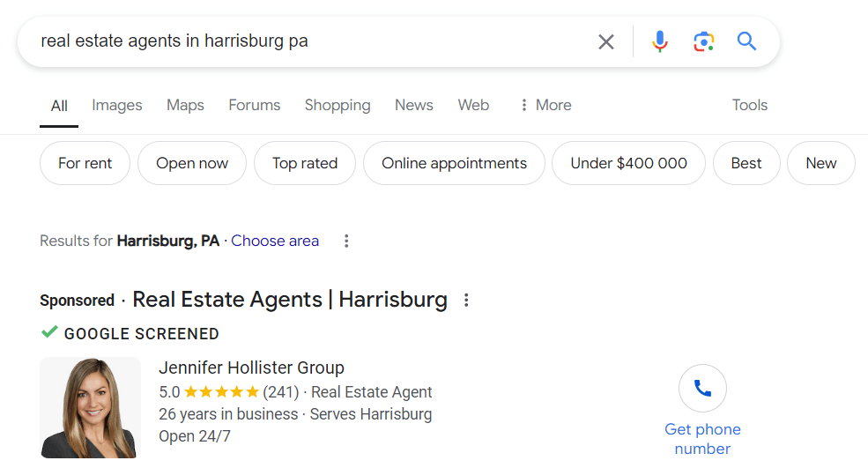Click Get phone number link
Image resolution: width=868 pixels, height=468 pixels.
tap(702, 439)
